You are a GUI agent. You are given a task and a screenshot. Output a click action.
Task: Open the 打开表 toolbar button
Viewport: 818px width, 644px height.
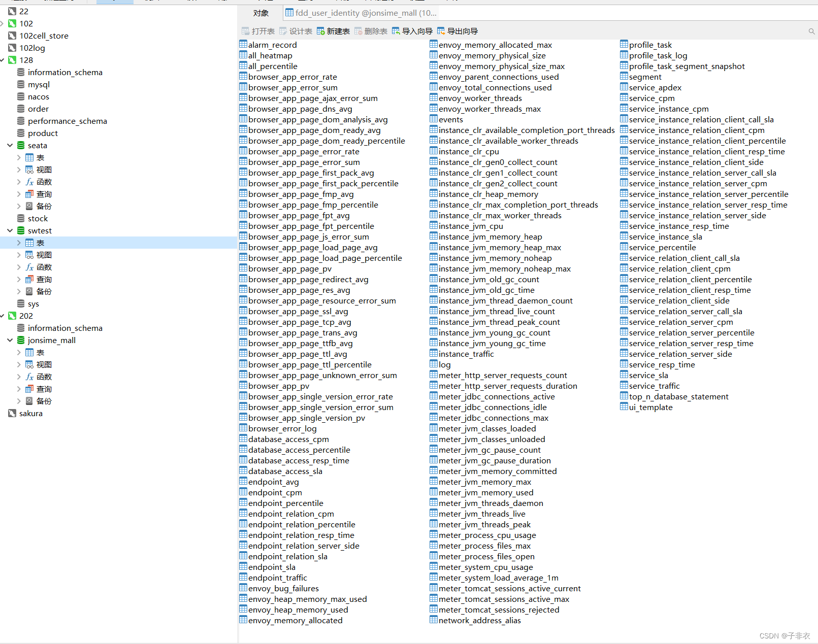coord(258,31)
